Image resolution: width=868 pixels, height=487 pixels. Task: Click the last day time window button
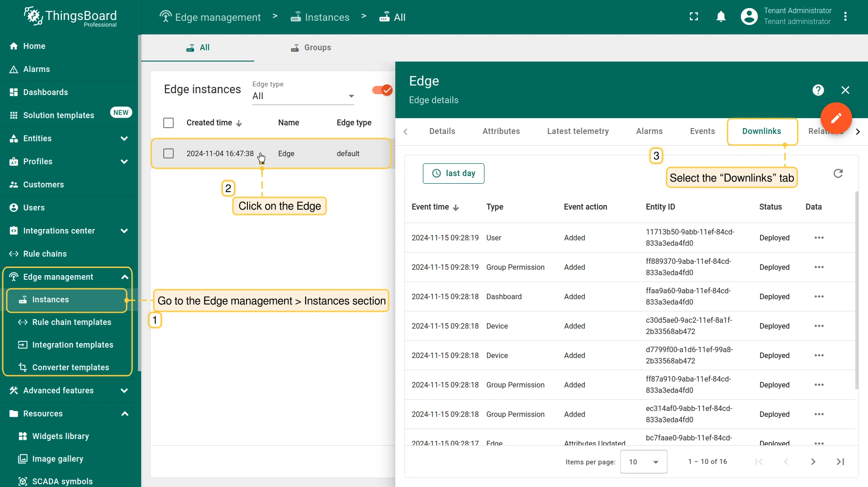click(x=453, y=173)
